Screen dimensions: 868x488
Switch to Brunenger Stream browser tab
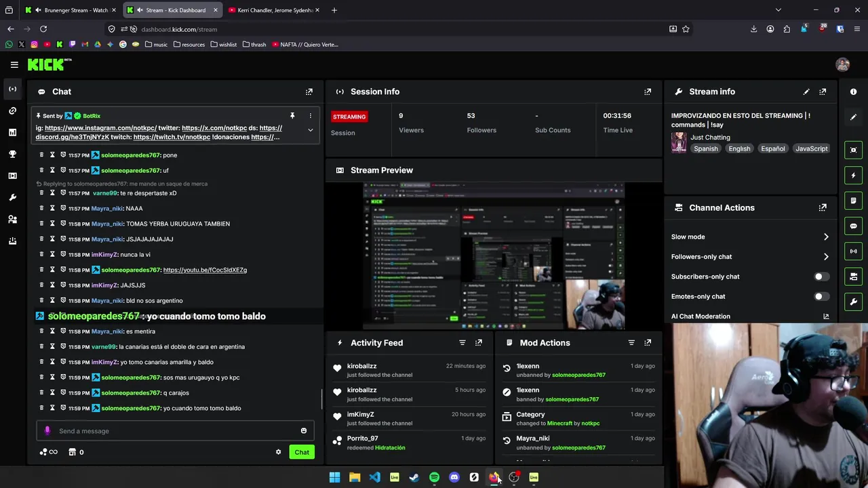[x=70, y=10]
